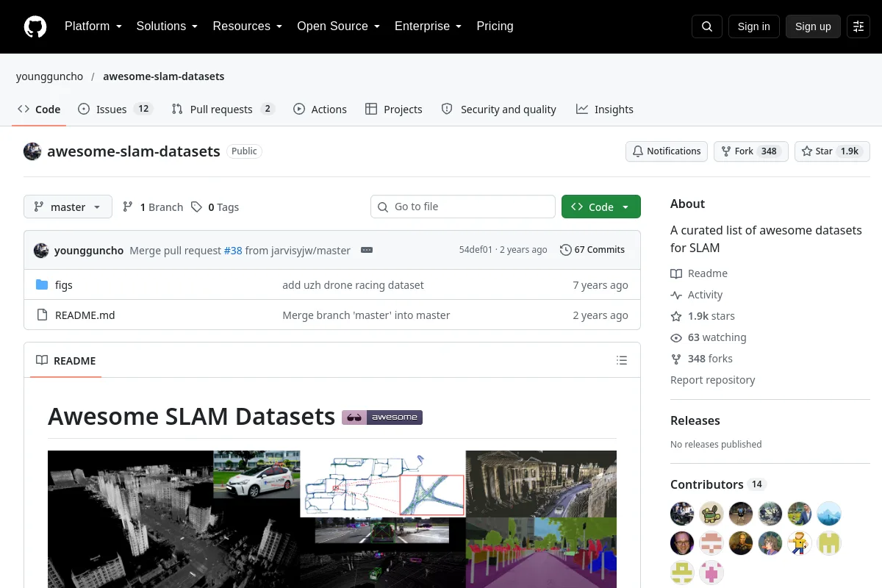Open the second contributor avatar
882x588 pixels.
pyautogui.click(x=711, y=513)
